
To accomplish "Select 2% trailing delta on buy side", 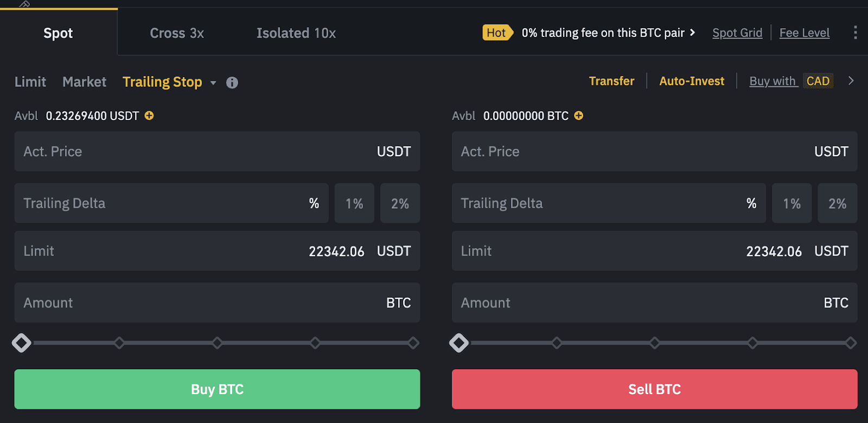I will (400, 204).
